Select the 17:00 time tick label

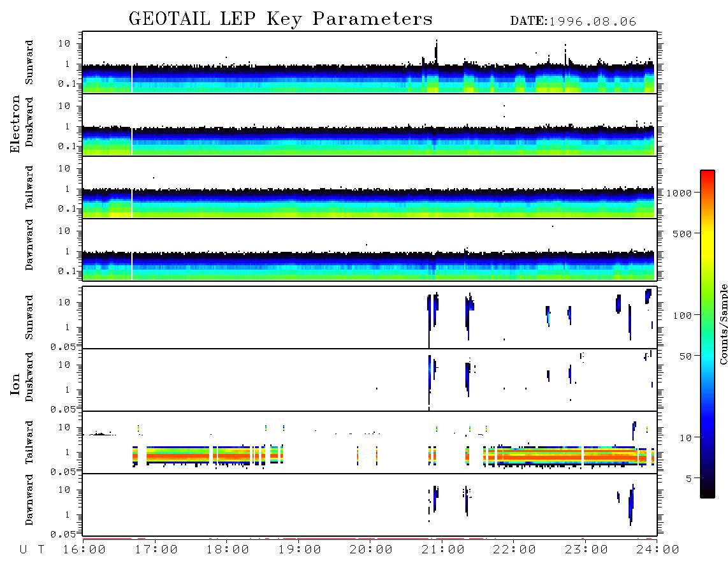point(156,550)
